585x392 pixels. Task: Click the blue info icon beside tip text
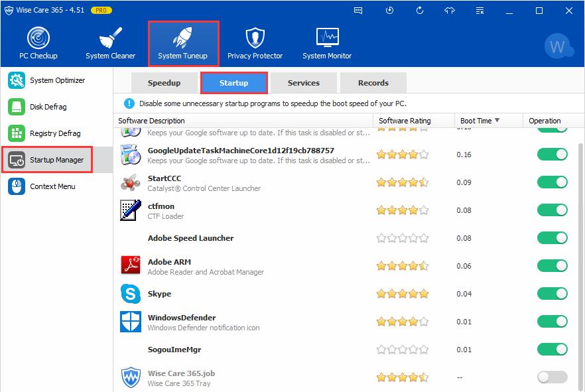[129, 103]
